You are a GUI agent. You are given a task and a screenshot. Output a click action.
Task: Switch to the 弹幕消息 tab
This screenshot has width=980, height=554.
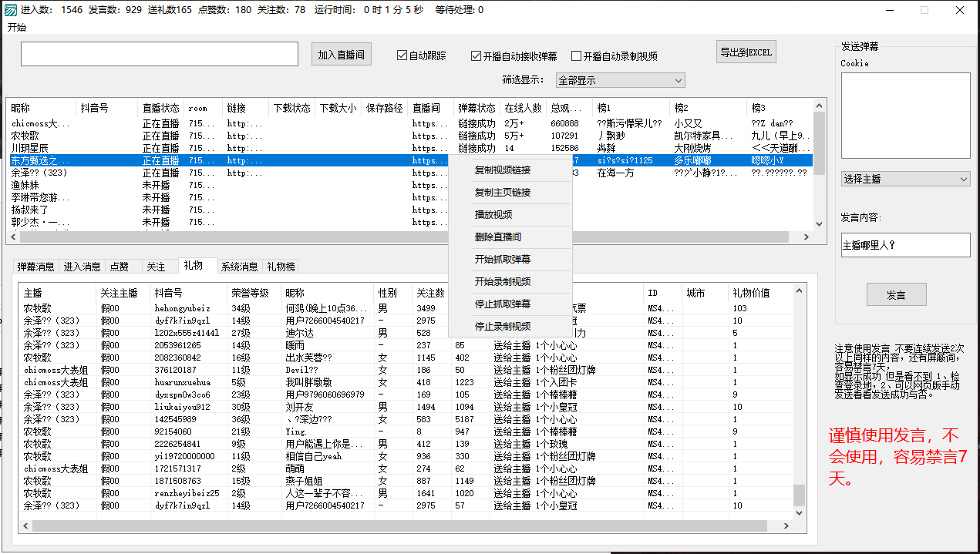35,267
